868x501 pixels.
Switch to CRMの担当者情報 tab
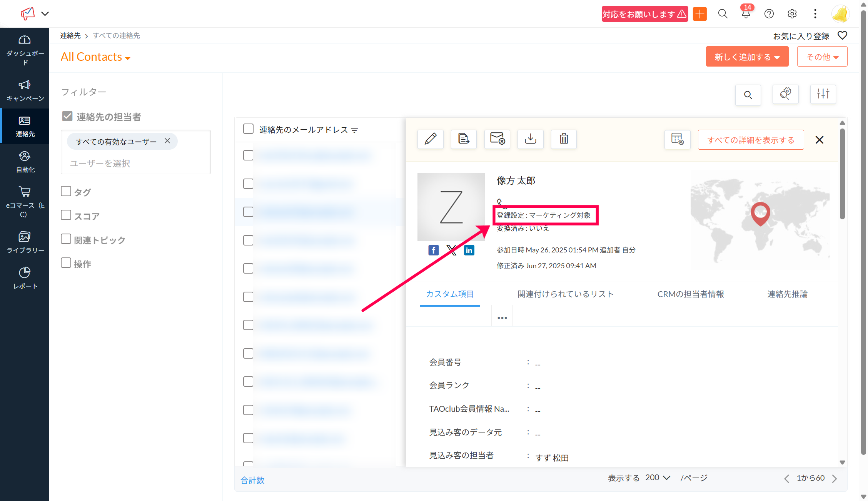tap(690, 294)
